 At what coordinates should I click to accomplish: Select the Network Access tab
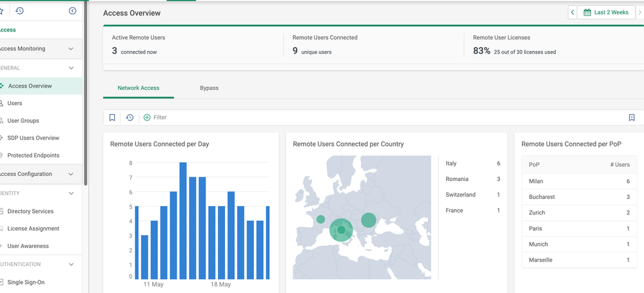(139, 88)
